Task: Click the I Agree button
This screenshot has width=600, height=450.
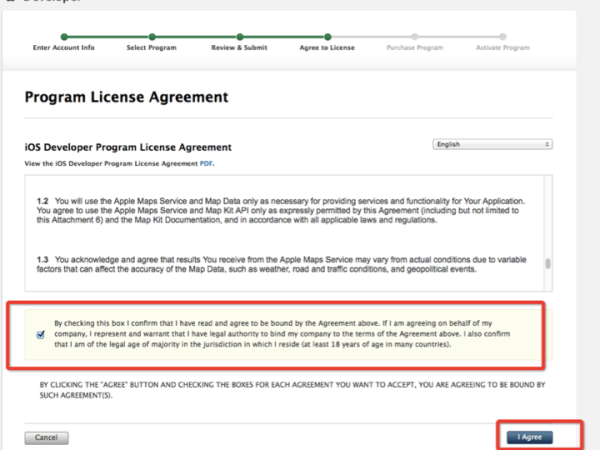Action: pyautogui.click(x=530, y=437)
